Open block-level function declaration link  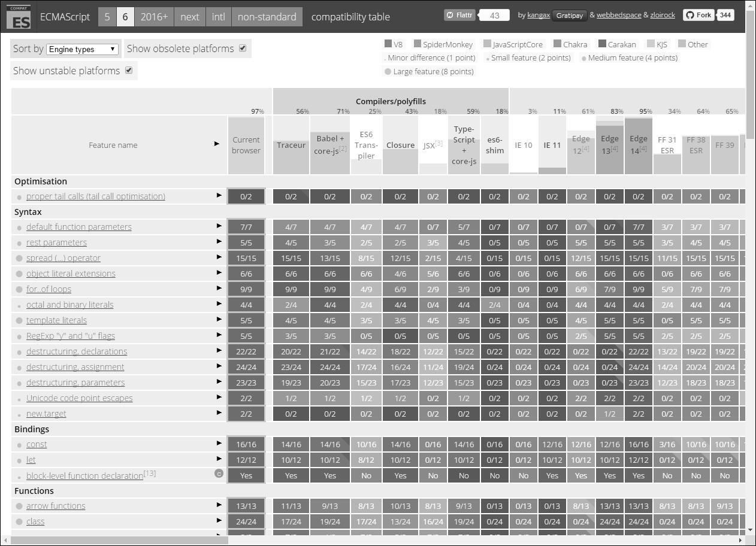pyautogui.click(x=84, y=476)
